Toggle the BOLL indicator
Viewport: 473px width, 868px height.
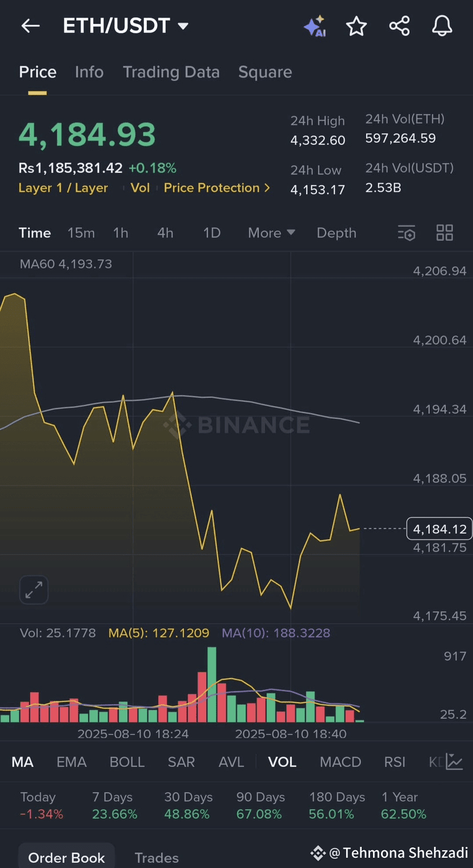click(x=127, y=762)
